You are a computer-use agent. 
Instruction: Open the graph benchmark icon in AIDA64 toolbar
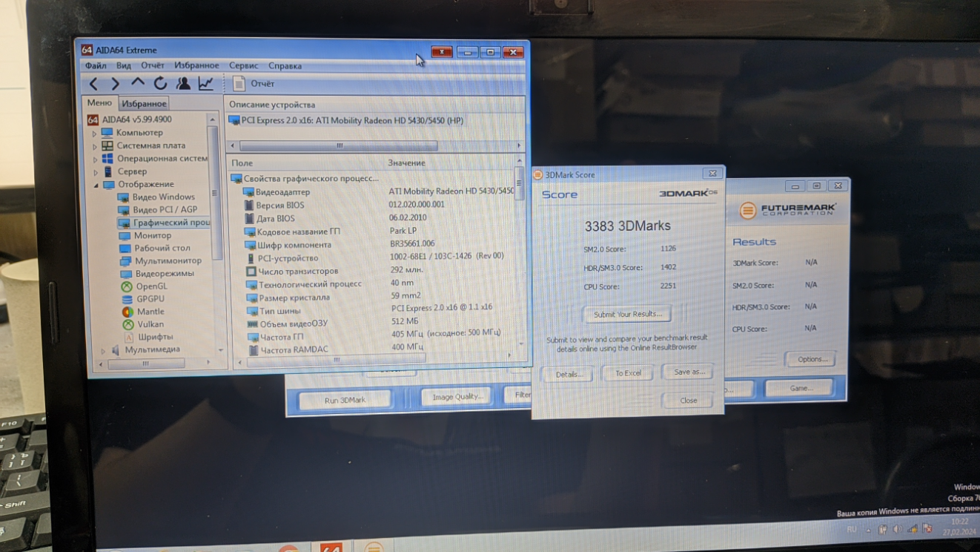tap(206, 84)
